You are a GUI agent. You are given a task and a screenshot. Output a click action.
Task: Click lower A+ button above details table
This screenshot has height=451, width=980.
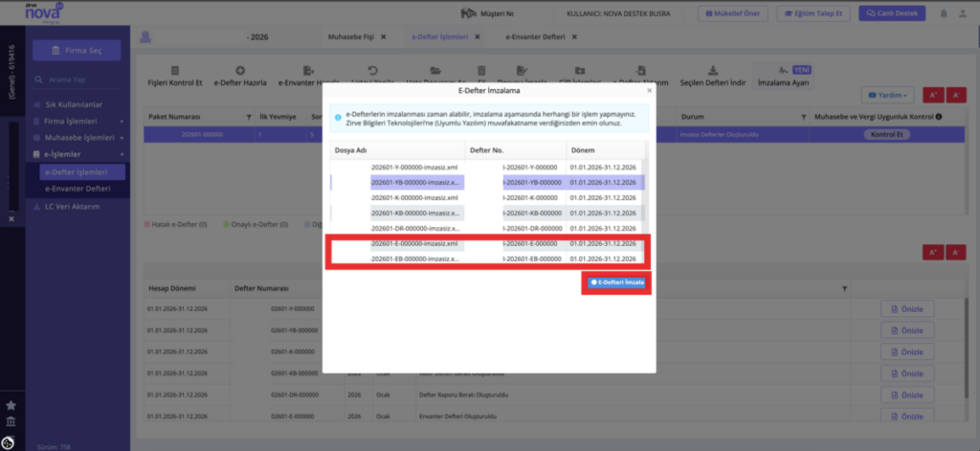(x=933, y=252)
